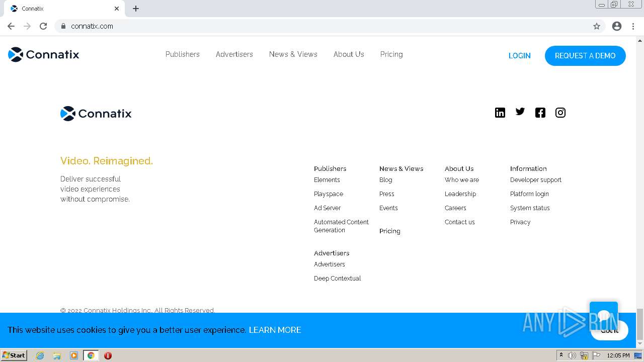Click REQUEST A DEMO button
Screen dimensions: 644x362
[x=585, y=56]
